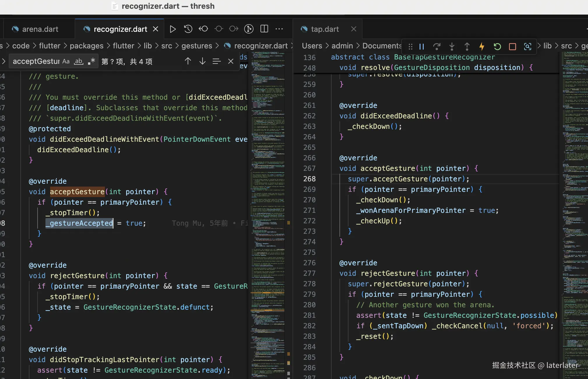Close the find widget

pos(230,61)
